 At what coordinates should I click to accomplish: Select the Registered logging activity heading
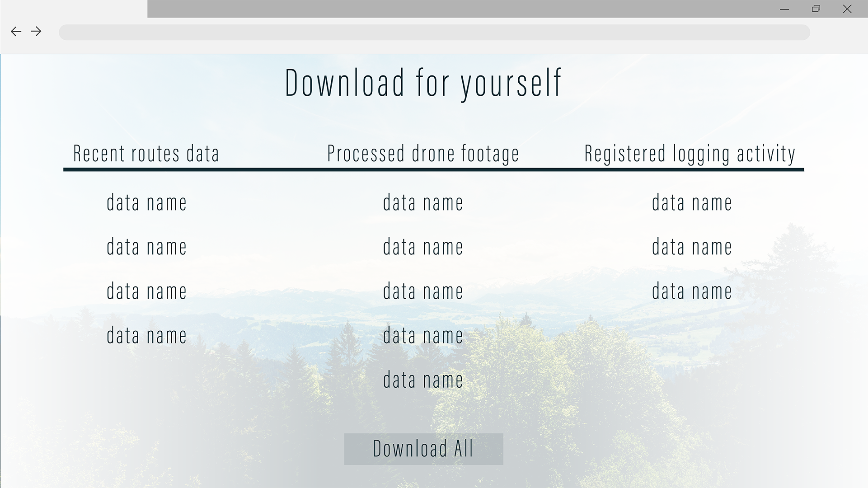click(x=690, y=154)
